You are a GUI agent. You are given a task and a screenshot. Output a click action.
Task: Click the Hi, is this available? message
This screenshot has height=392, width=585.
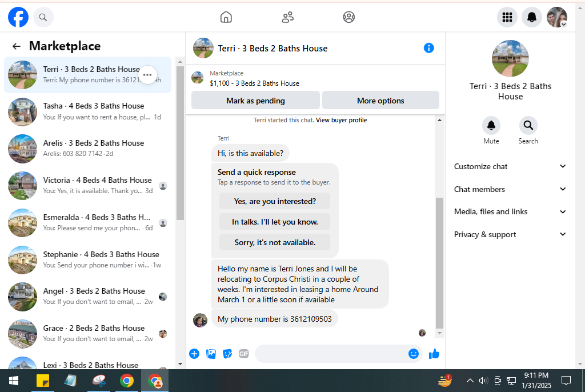click(250, 154)
